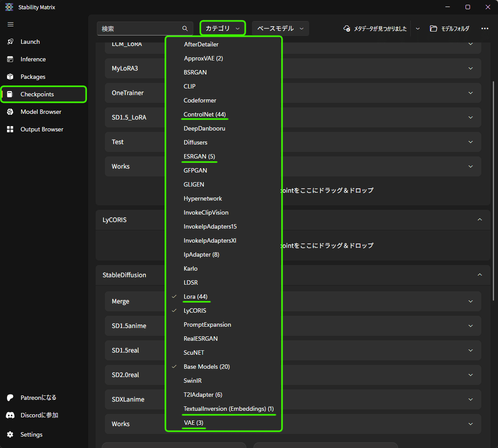Click the vertical scrollbar thumb
This screenshot has width=498, height=448.
[x=493, y=190]
